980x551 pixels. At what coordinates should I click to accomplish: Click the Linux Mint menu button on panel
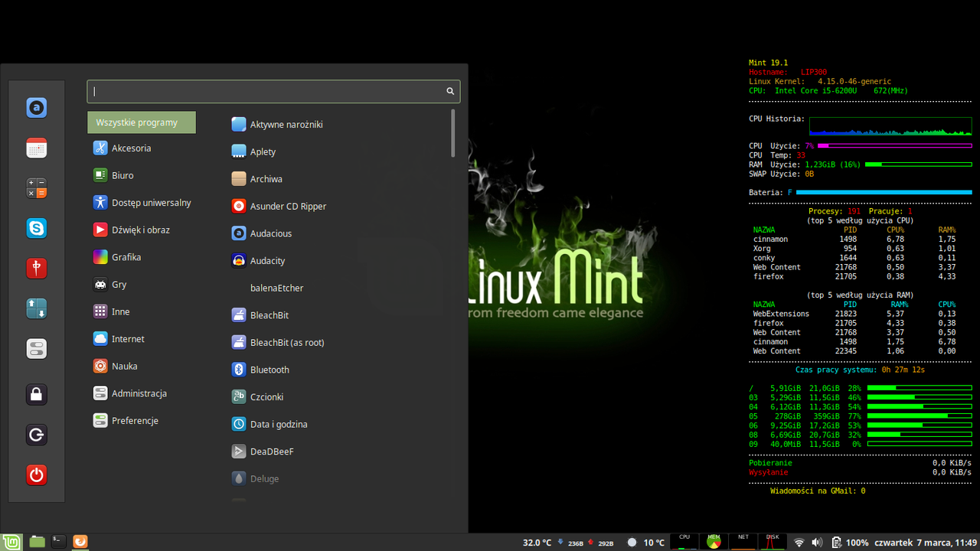11,542
